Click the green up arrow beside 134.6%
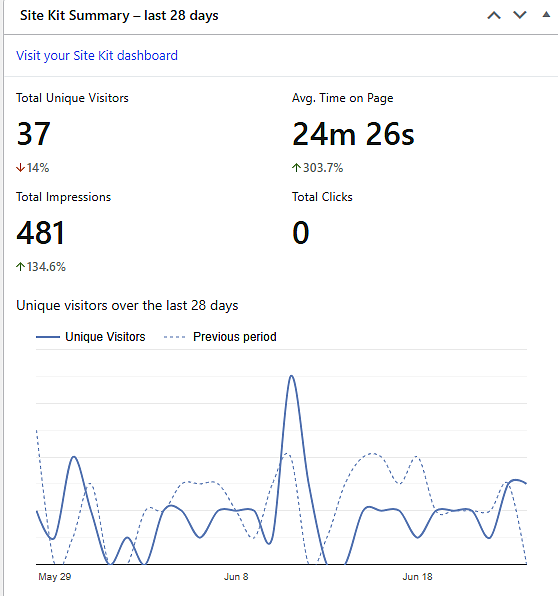Image resolution: width=558 pixels, height=596 pixels. tap(20, 267)
